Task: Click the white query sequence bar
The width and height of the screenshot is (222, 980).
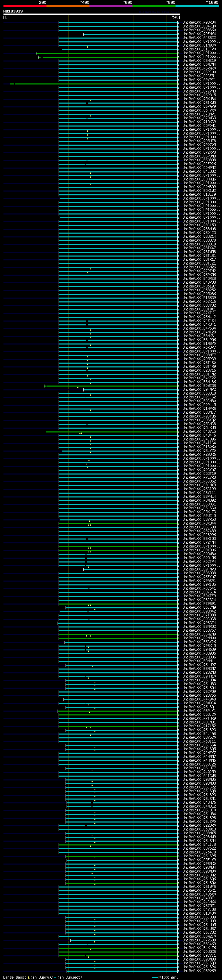Action: click(x=92, y=14)
